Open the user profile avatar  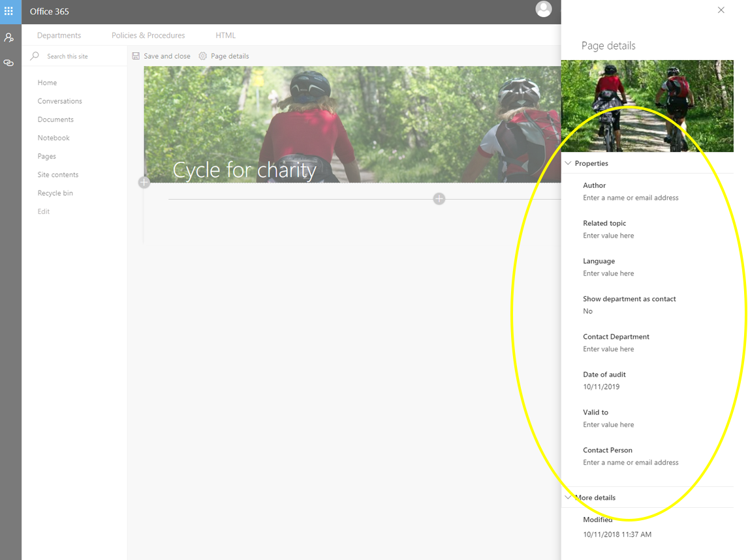pyautogui.click(x=543, y=9)
